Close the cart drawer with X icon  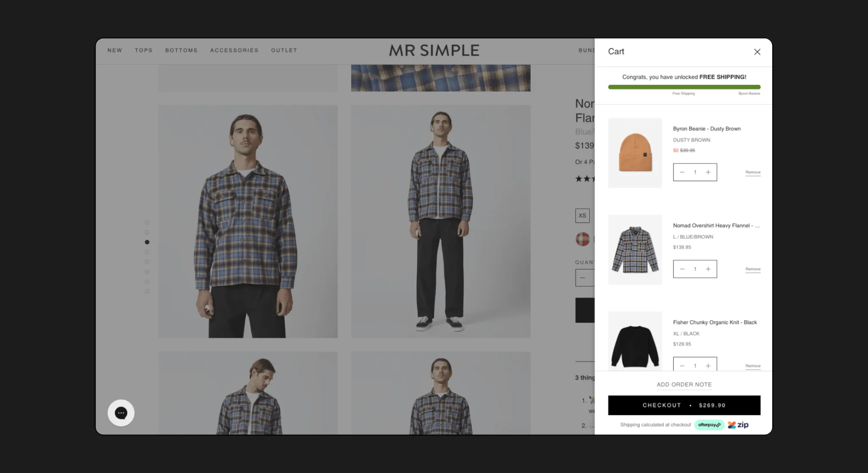point(757,52)
